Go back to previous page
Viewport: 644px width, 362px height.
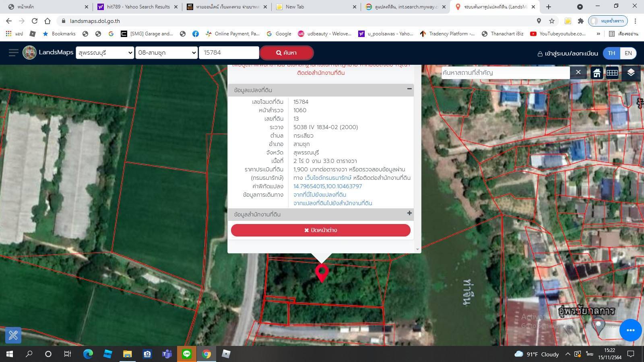(9, 21)
